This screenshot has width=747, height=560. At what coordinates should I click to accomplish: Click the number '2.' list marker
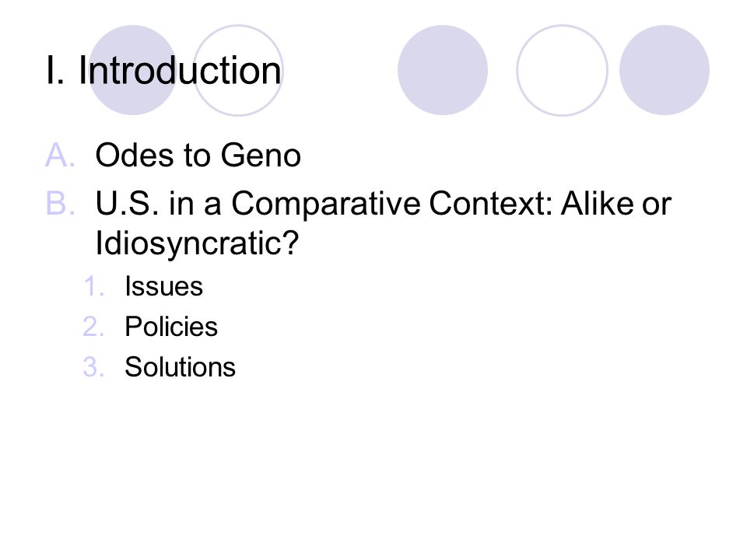tap(93, 327)
